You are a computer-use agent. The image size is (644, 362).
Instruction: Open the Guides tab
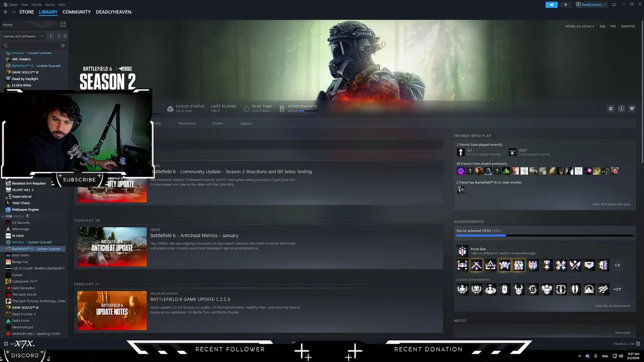(218, 123)
